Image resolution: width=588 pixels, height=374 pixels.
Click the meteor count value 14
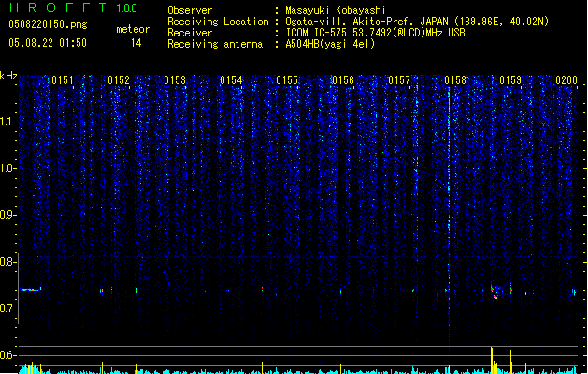click(x=136, y=43)
